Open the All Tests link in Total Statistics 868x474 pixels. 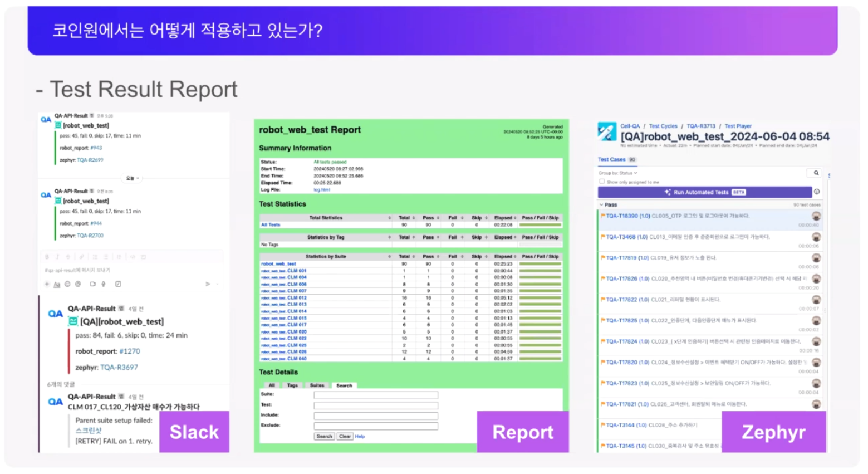271,225
